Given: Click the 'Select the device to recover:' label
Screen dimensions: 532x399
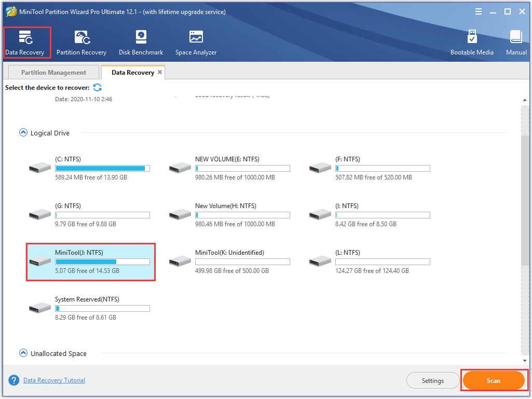Looking at the screenshot, I should coord(47,88).
